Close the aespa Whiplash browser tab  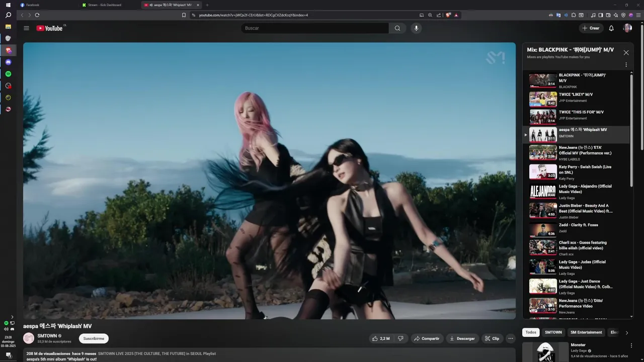coord(198,5)
